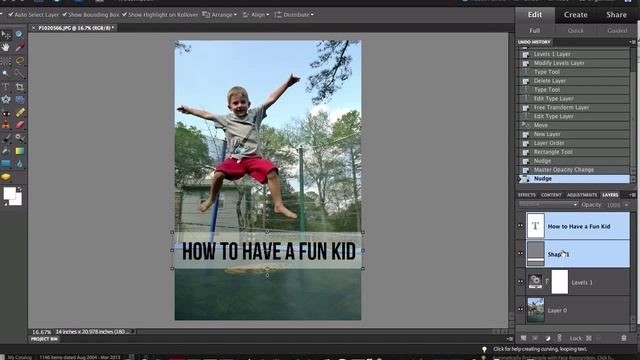Open the Project Bin panel menu arrow

tap(510, 339)
